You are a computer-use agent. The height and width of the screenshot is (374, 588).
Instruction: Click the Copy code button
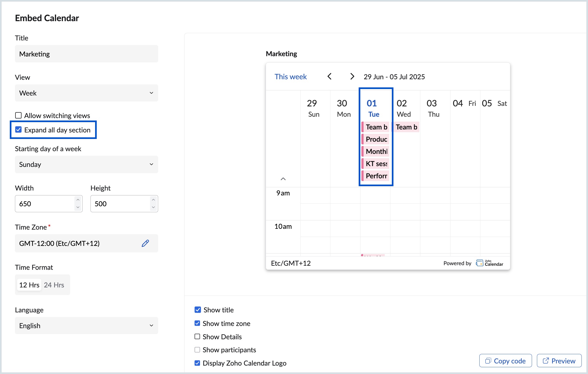[x=505, y=361]
